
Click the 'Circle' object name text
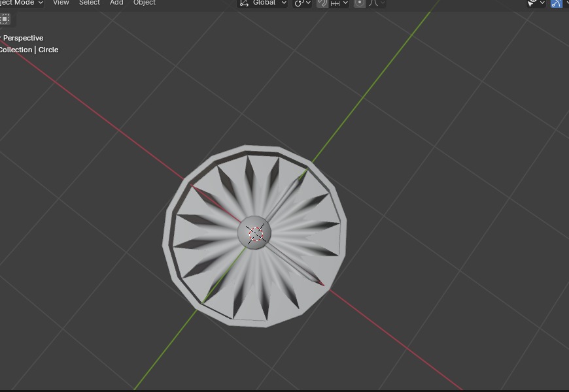pos(48,50)
